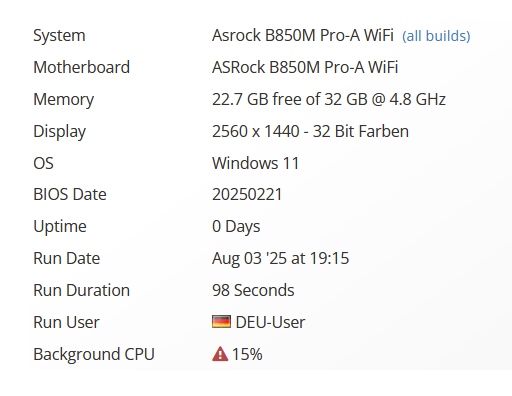Click the Asrock B850M Pro-A WiFi system name
The height and width of the screenshot is (396, 512).
coord(303,35)
